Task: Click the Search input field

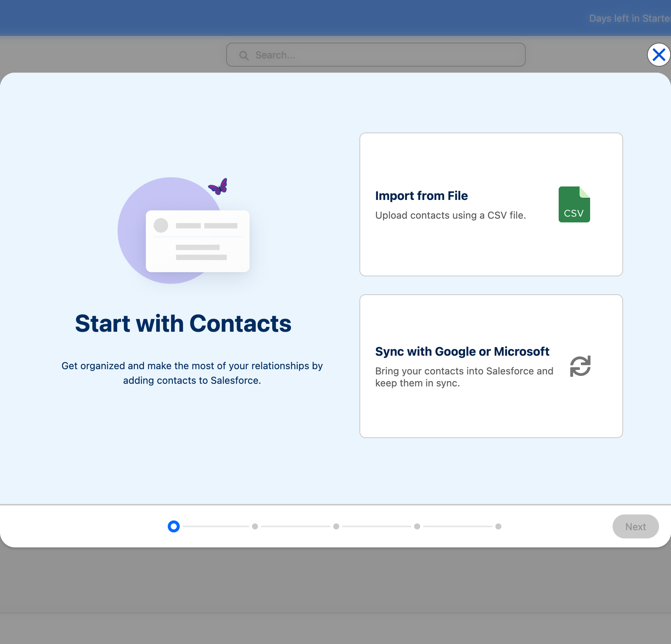Action: click(x=376, y=55)
